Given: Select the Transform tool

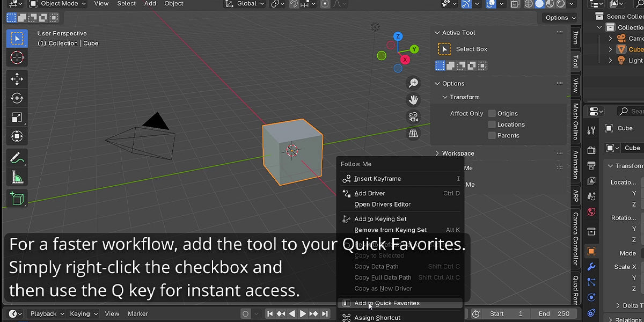Looking at the screenshot, I should click(17, 136).
